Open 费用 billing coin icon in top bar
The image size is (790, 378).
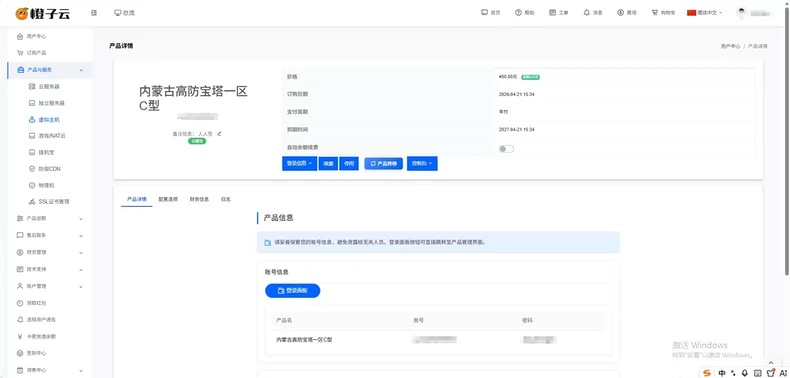[x=627, y=13]
